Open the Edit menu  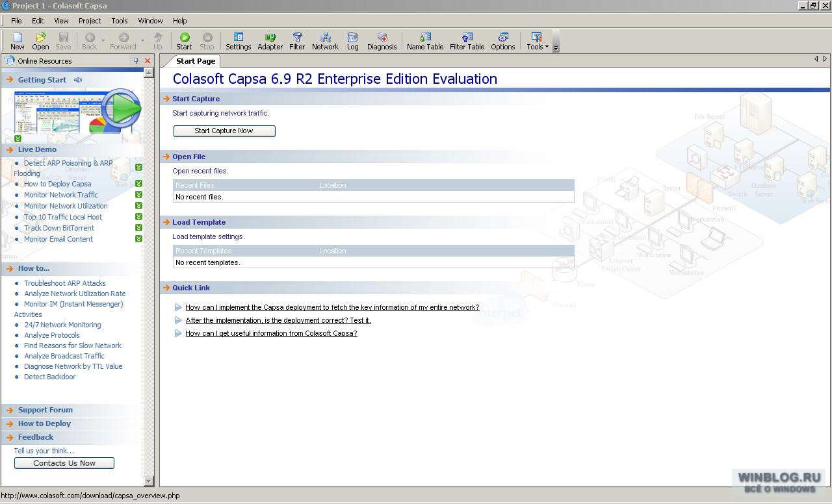[38, 21]
